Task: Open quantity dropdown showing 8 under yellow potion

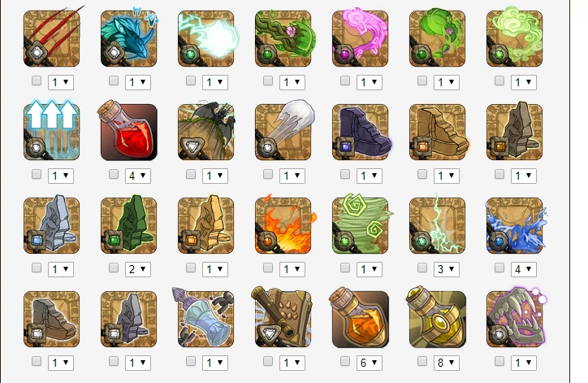Action: point(446,363)
